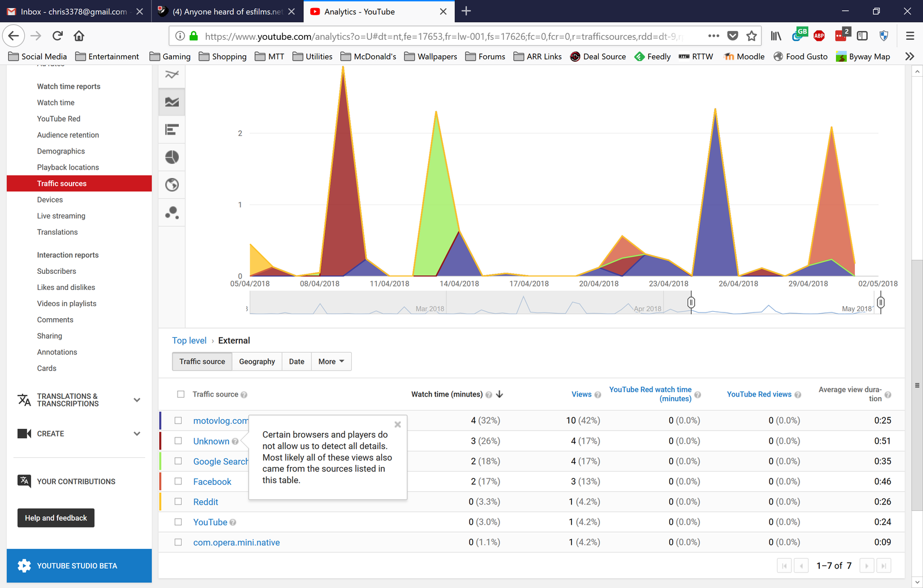Select all rows with the header checkbox
Viewport: 923px width, 588px height.
[181, 394]
